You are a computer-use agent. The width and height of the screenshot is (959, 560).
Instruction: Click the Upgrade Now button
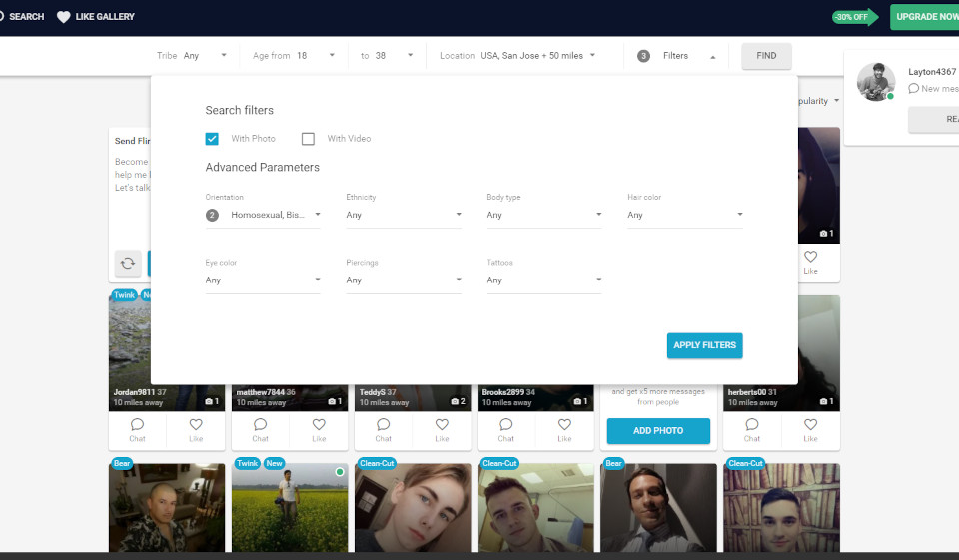click(x=925, y=17)
